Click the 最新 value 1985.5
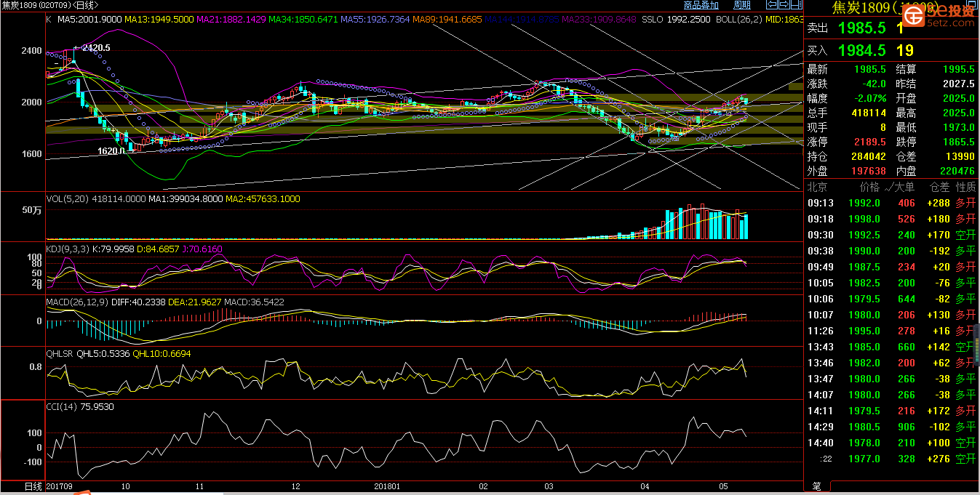The width and height of the screenshot is (980, 495). [x=869, y=69]
